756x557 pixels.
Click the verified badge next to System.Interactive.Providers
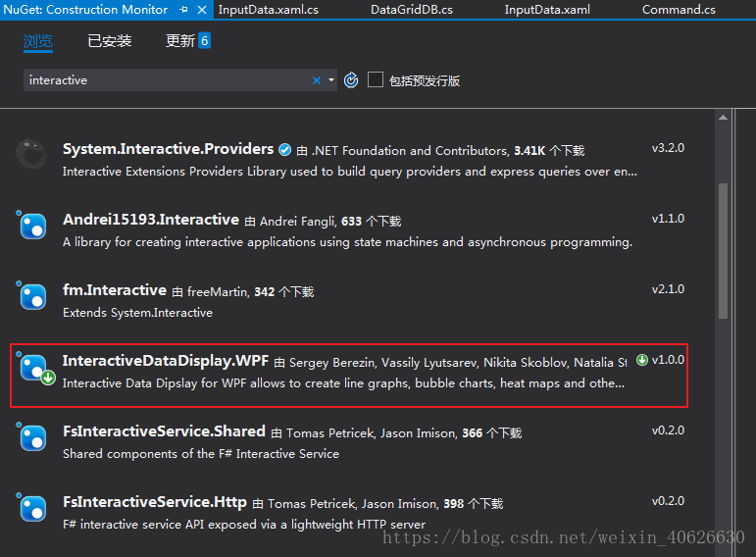(x=285, y=150)
